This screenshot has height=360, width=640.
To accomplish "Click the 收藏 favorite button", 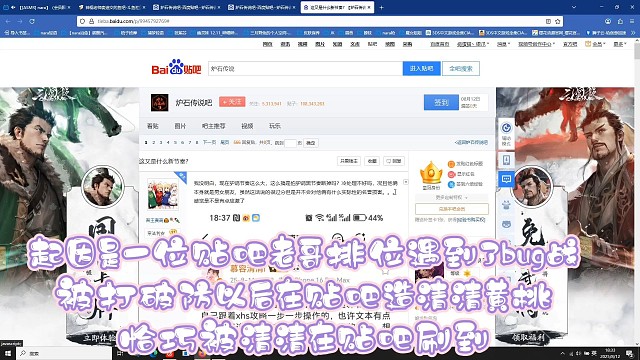I will tap(372, 161).
